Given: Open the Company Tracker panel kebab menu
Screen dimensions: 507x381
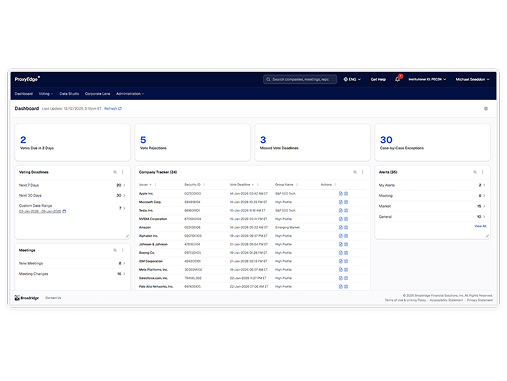Looking at the screenshot, I should pos(363,172).
